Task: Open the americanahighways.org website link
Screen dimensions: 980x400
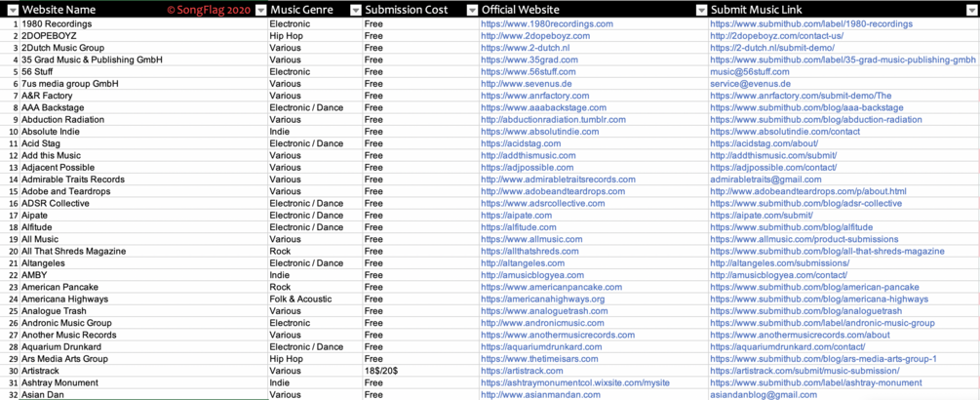Action: click(x=542, y=299)
